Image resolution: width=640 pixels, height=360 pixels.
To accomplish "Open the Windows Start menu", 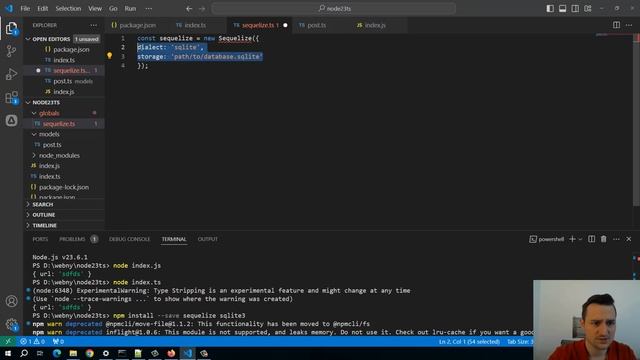I will coord(8,353).
